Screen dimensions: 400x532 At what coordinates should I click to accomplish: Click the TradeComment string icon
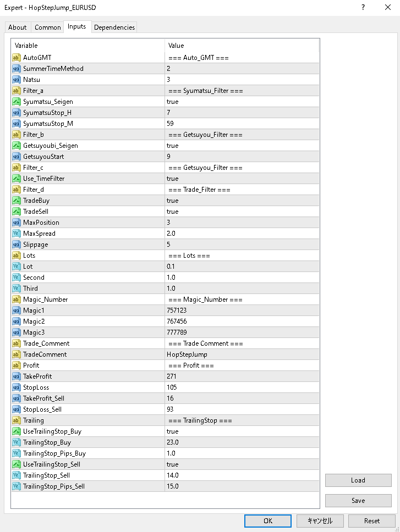(16, 354)
